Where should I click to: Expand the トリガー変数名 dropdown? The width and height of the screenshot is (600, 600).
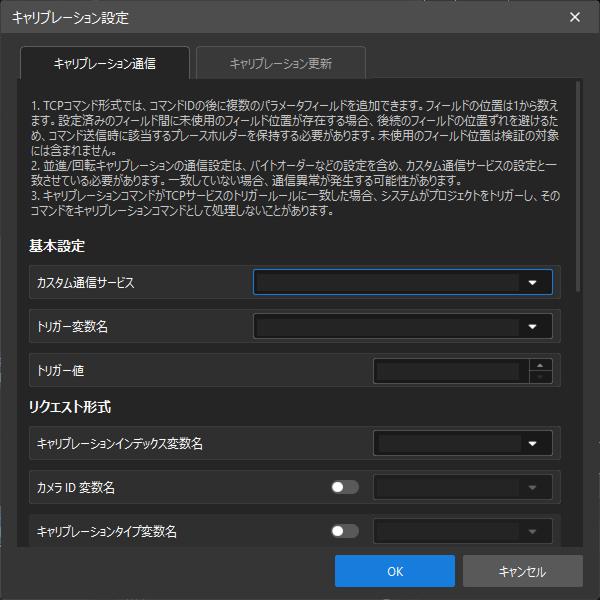click(403, 326)
